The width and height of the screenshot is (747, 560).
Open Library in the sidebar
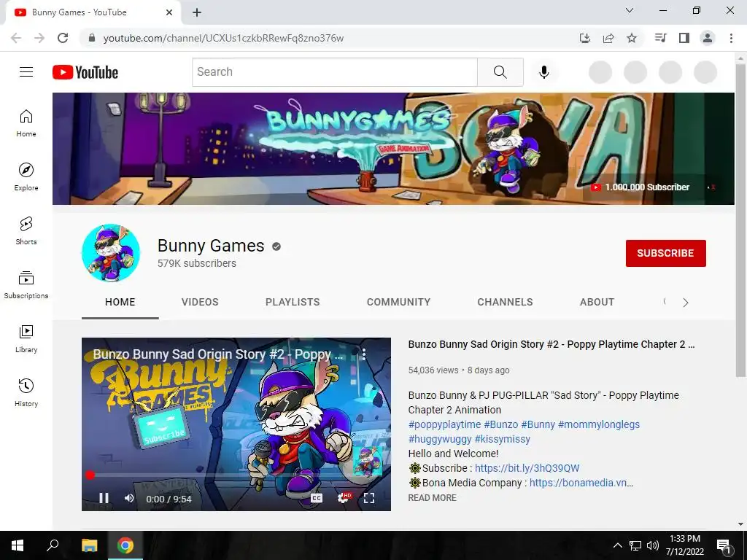26,338
